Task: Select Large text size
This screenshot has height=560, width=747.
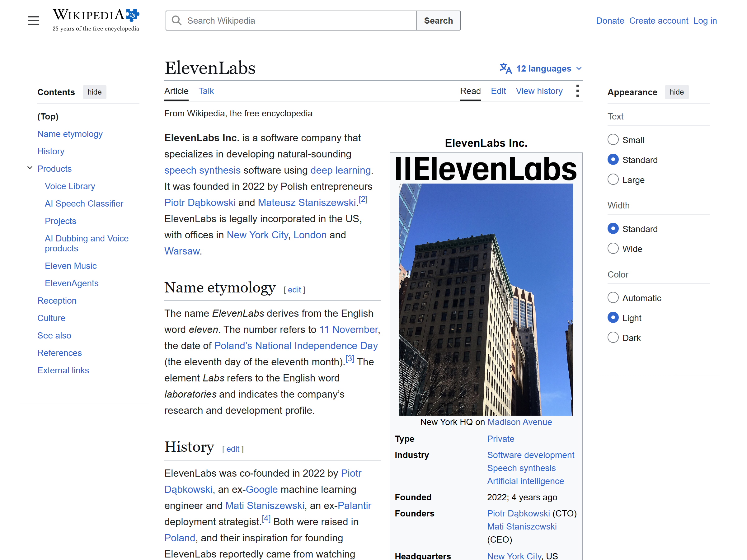Action: click(613, 180)
